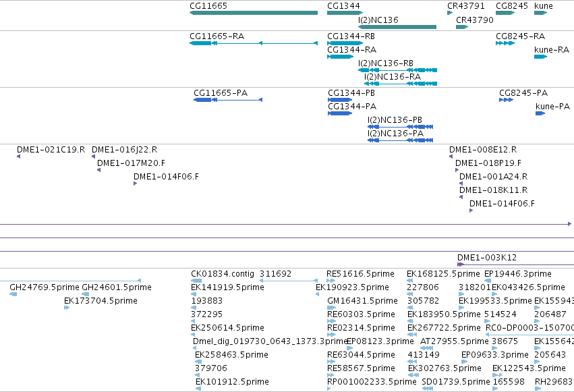Click BAC end DME1-008E12.R
Viewport: 574px width, 392px height.
pyautogui.click(x=483, y=150)
